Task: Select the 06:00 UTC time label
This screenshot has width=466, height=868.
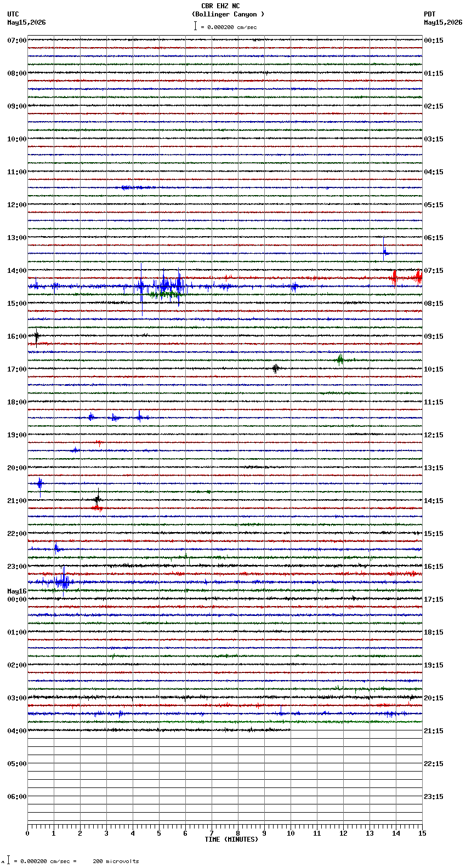Action: pos(17,797)
